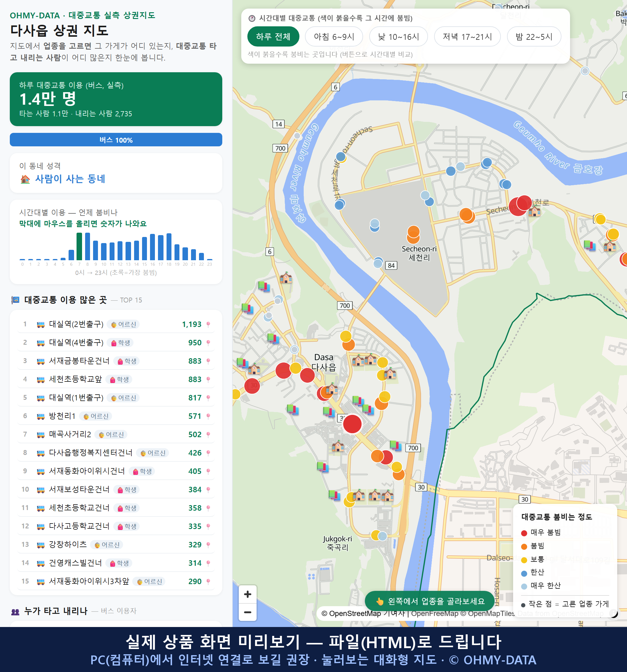Locate 대실역(4번출구) via its pin icon
The image size is (627, 672).
(208, 343)
